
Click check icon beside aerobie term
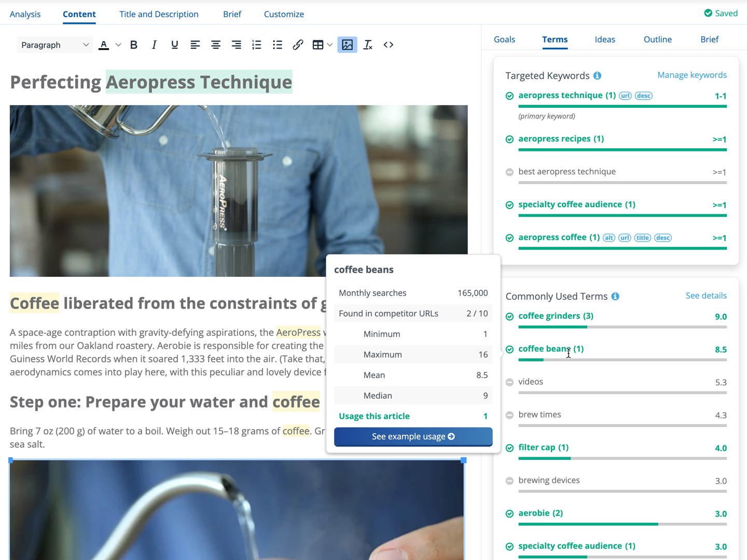(x=509, y=514)
